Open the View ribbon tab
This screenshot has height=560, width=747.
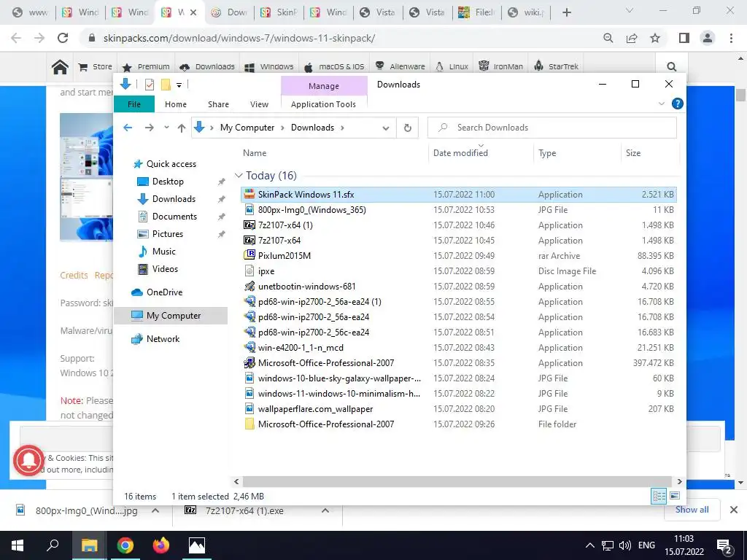click(259, 104)
